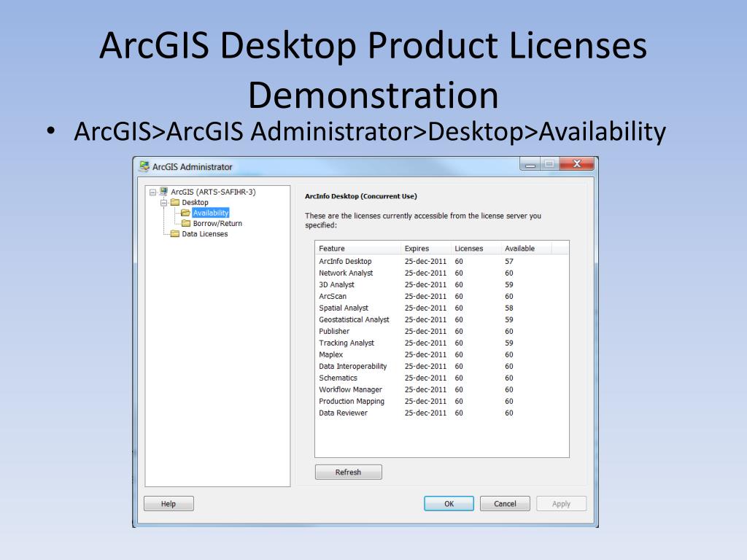Click the ArcGIS Administrator title bar icon

pyautogui.click(x=144, y=166)
